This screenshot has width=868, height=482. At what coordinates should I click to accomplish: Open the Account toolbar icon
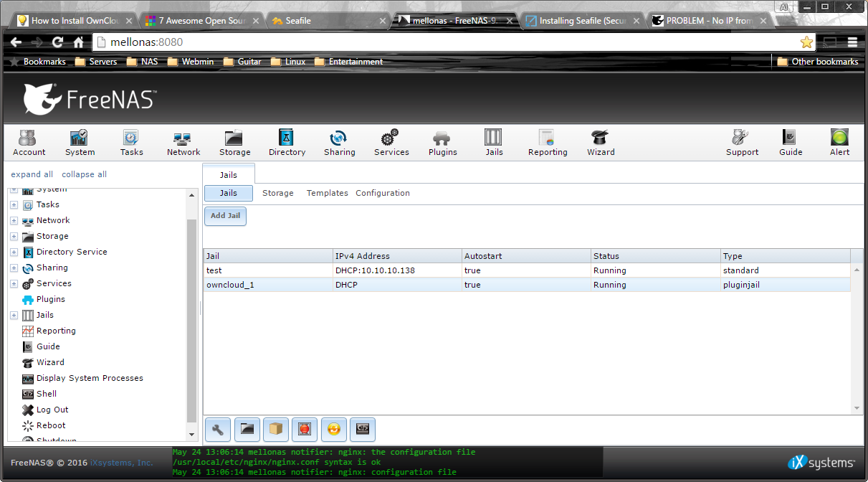click(29, 143)
